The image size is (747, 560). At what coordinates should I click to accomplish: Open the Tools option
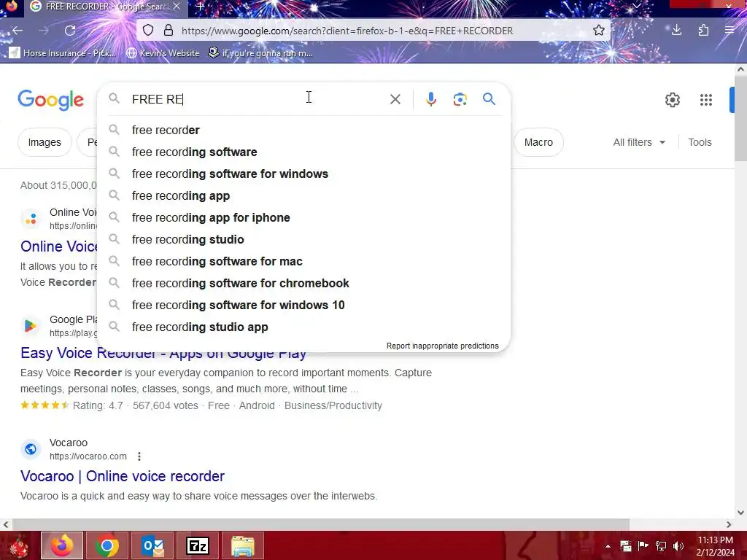click(700, 142)
